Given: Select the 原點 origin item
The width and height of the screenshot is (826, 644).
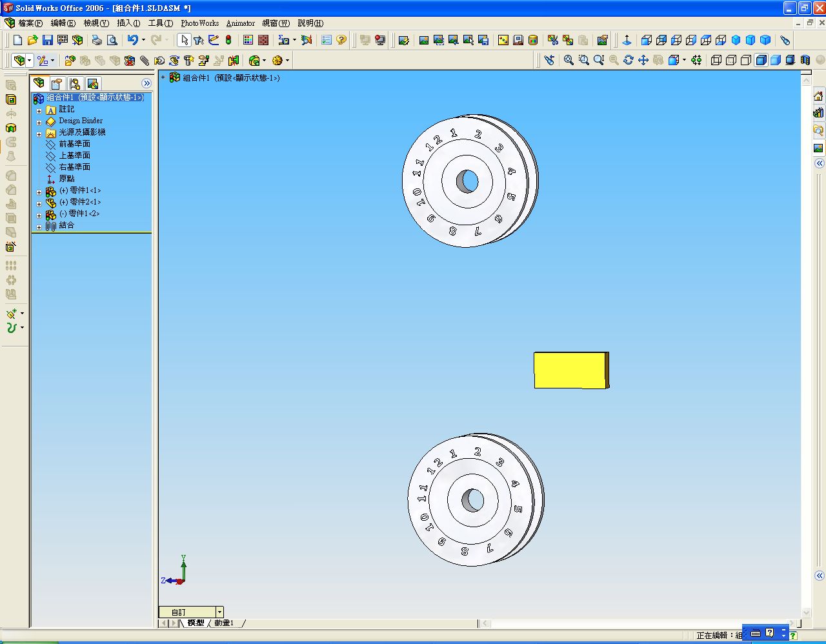Looking at the screenshot, I should pos(66,179).
